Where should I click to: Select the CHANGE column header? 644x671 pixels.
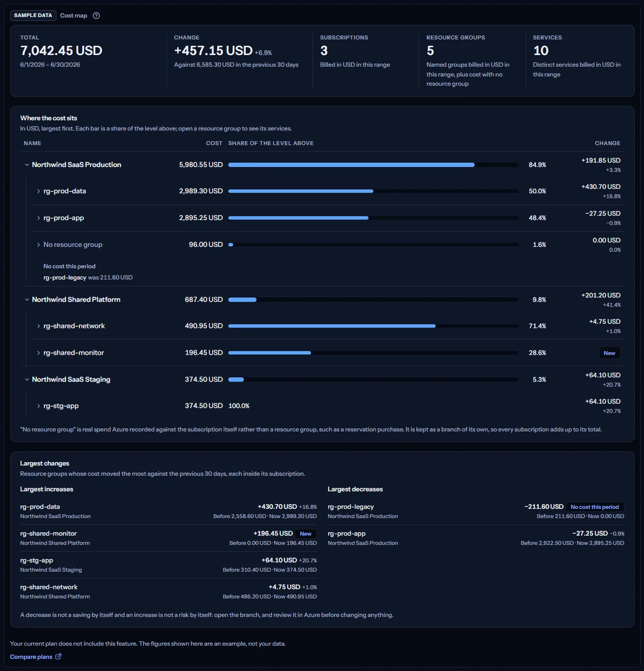tap(607, 143)
